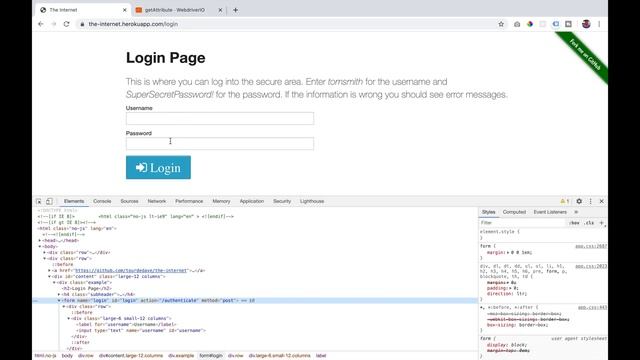Click div.example in the breadcrumb bar
Screen dimensions: 640x360
[x=181, y=356]
